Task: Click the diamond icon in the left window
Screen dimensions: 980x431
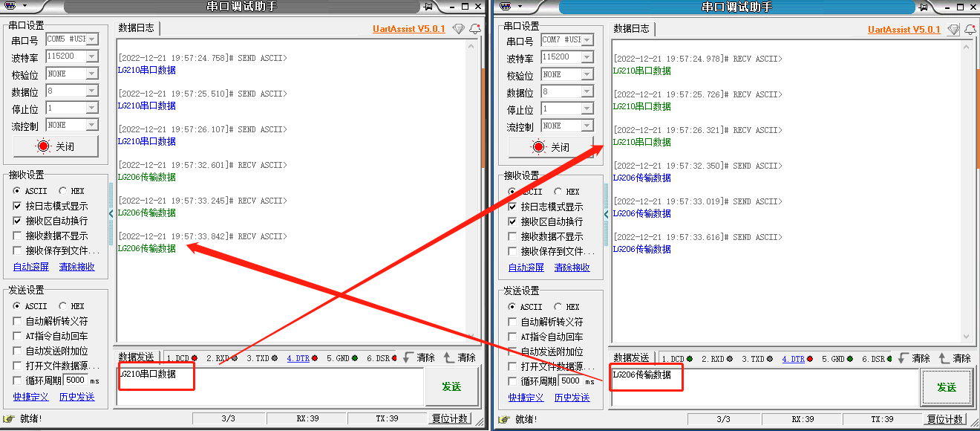Action: tap(458, 29)
